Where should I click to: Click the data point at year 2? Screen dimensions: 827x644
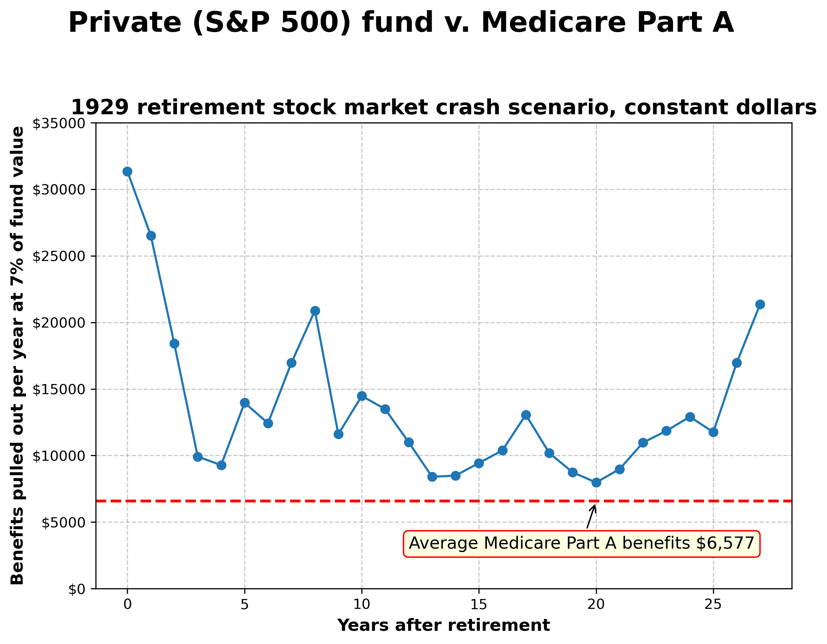(174, 343)
